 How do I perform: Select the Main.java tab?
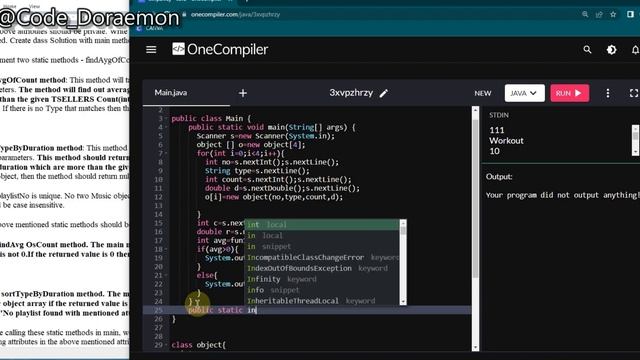[171, 93]
